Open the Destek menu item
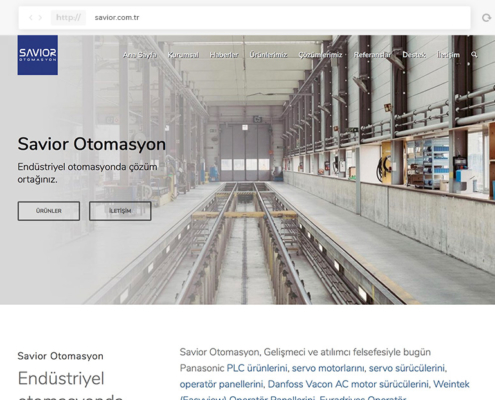This screenshot has width=495, height=400. [414, 55]
